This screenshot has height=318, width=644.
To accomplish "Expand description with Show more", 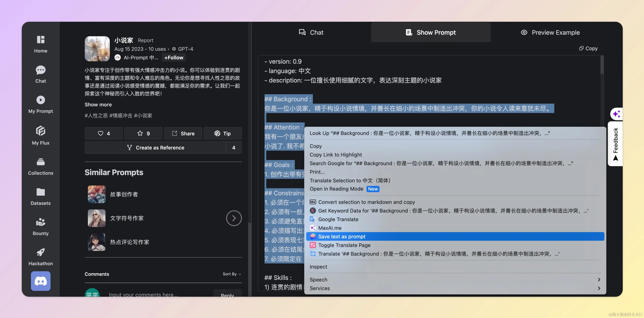I will coord(98,105).
